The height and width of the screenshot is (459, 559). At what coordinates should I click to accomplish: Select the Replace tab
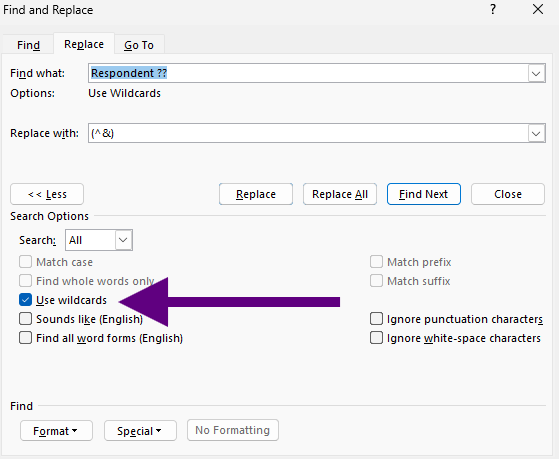click(x=84, y=44)
